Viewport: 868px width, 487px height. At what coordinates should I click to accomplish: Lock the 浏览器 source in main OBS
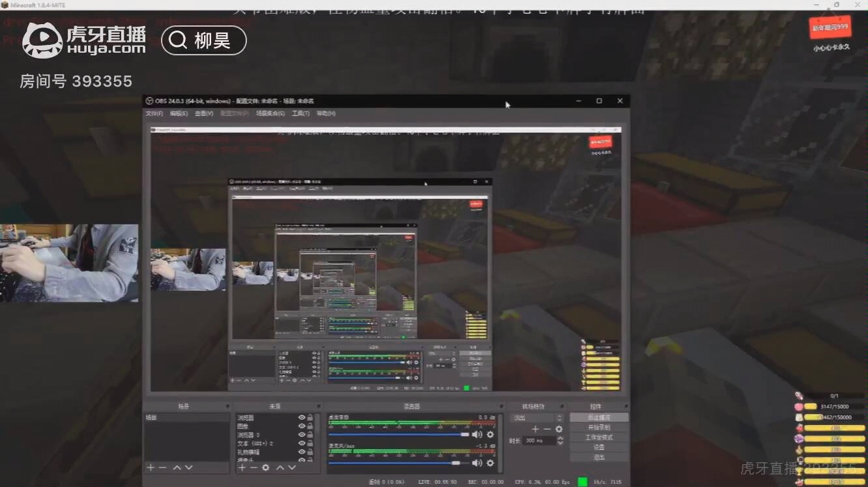(310, 417)
